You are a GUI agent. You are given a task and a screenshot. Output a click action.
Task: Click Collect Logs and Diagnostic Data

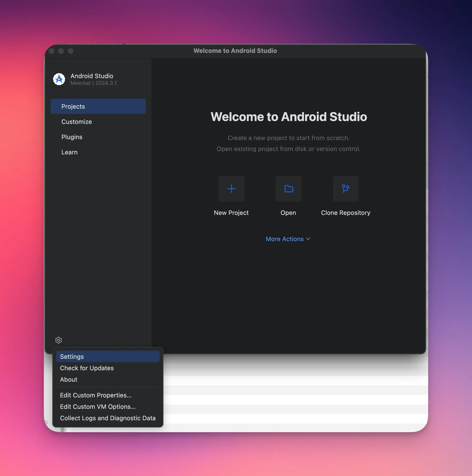point(108,418)
